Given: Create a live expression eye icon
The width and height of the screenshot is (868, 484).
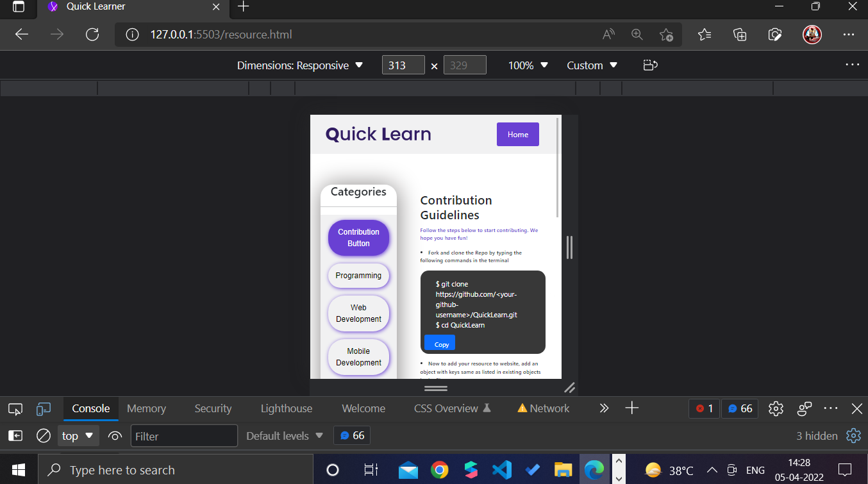Looking at the screenshot, I should tap(115, 436).
